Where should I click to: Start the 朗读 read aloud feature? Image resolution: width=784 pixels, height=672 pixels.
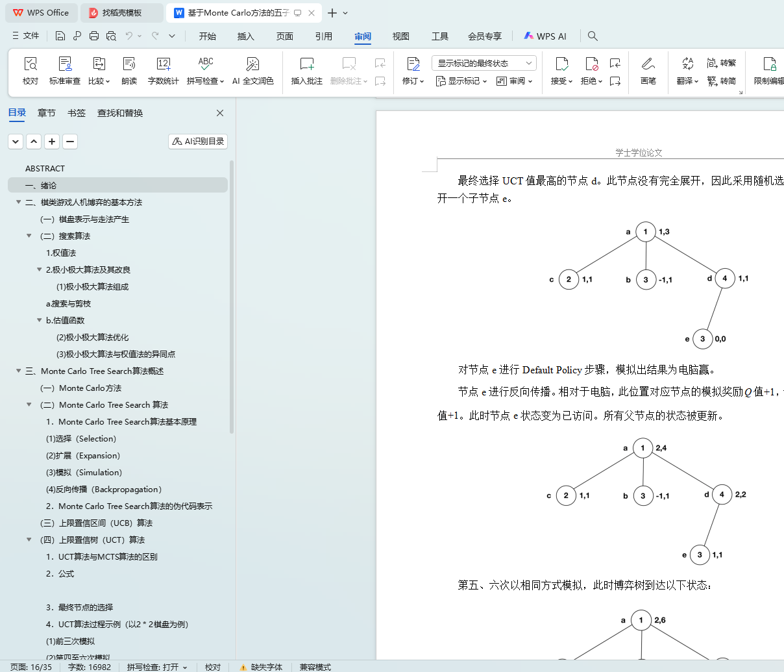coord(129,70)
